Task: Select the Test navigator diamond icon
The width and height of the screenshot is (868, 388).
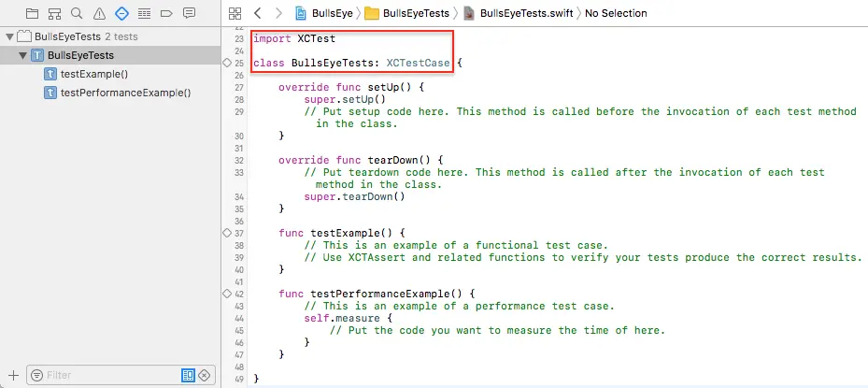Action: (121, 13)
